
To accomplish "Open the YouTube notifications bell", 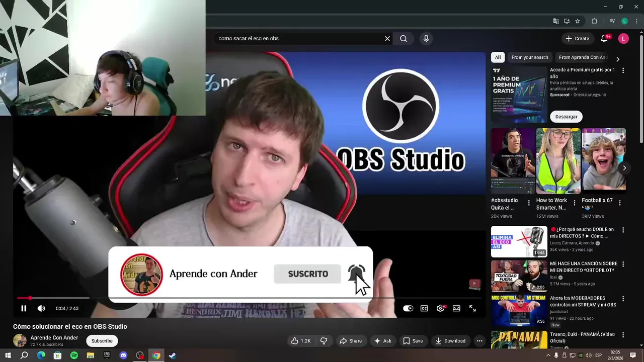I will [x=605, y=38].
